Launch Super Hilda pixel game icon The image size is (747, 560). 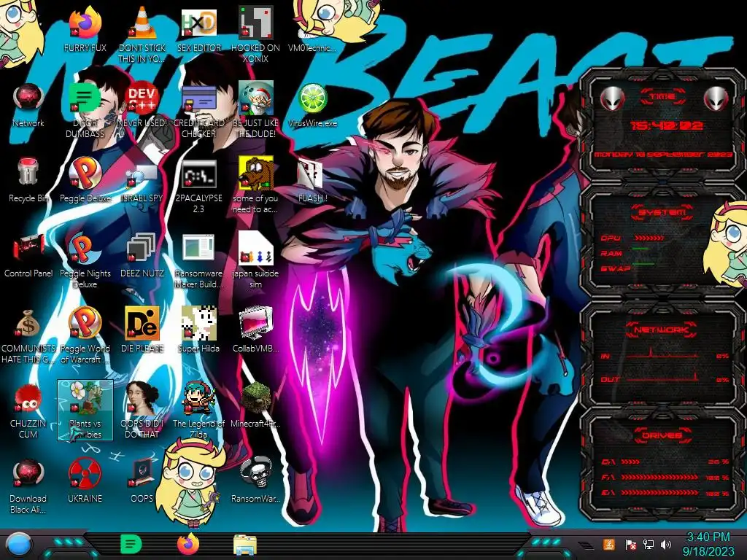click(x=198, y=324)
